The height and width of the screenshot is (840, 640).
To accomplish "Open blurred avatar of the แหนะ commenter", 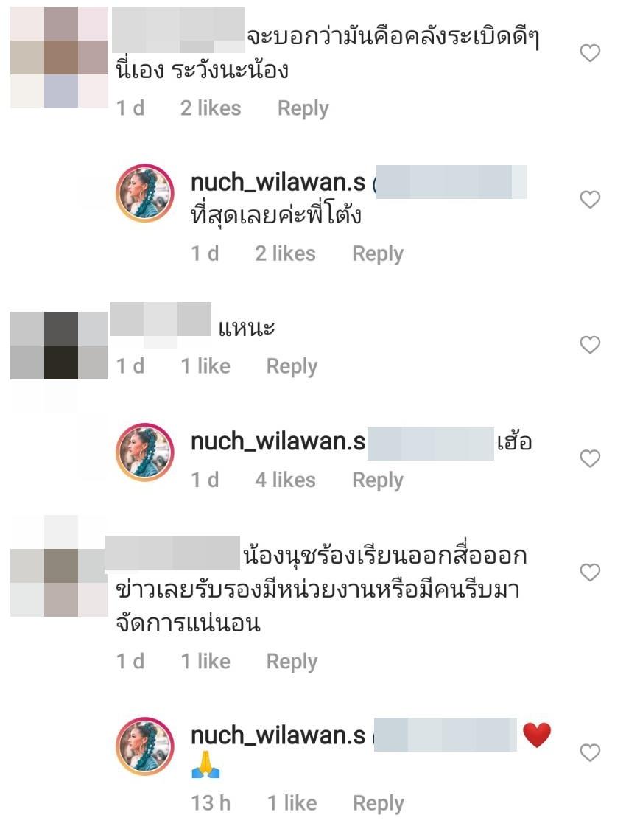I will 59,346.
